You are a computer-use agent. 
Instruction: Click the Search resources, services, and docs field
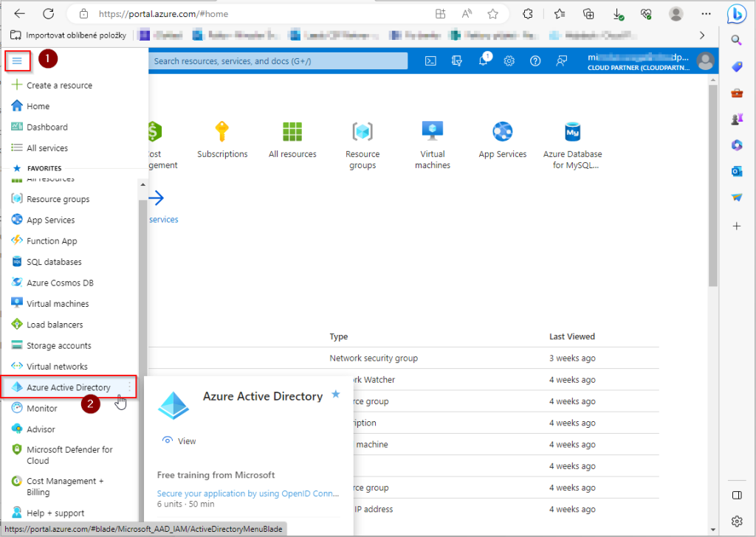pos(278,61)
